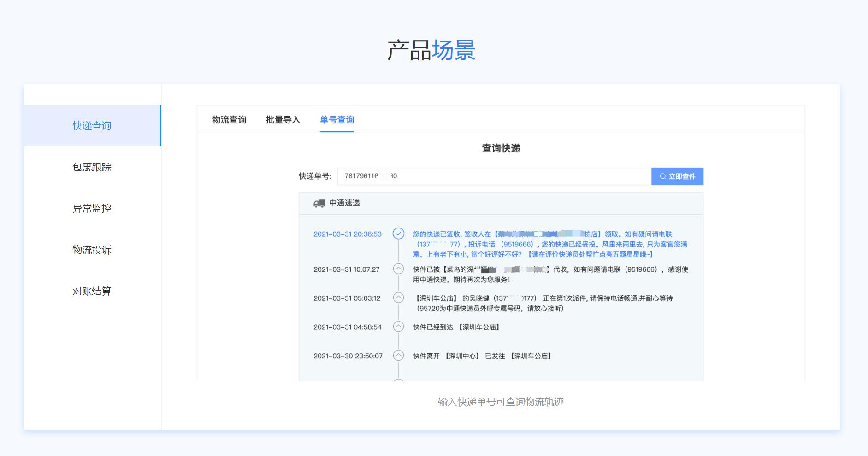The width and height of the screenshot is (868, 456).
Task: Focus the 快递单号 tracking number field
Action: [493, 176]
